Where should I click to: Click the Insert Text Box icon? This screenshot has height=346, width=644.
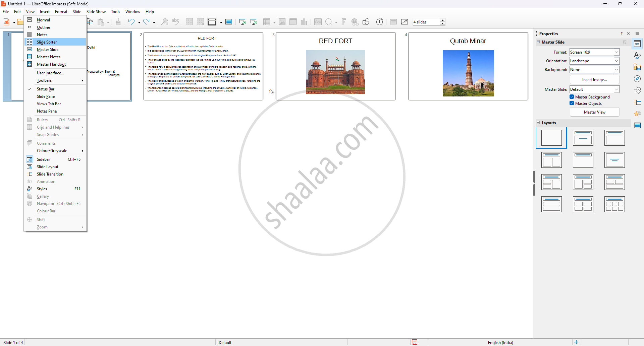coord(318,22)
